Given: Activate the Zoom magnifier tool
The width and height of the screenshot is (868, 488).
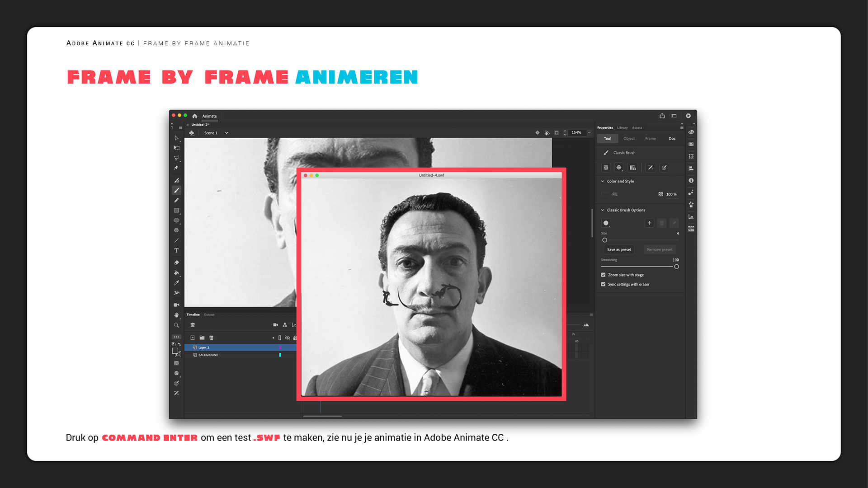Looking at the screenshot, I should click(176, 325).
